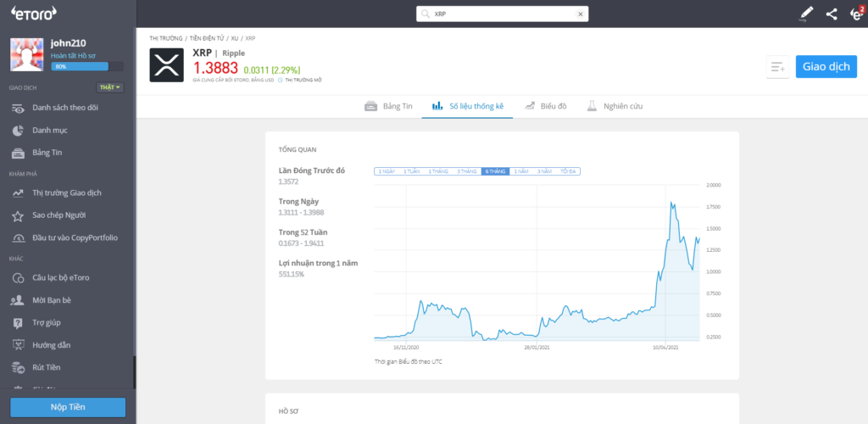Open the Danh sách theo dõi watchlist icon
Image resolution: width=868 pixels, height=424 pixels.
pyautogui.click(x=19, y=108)
